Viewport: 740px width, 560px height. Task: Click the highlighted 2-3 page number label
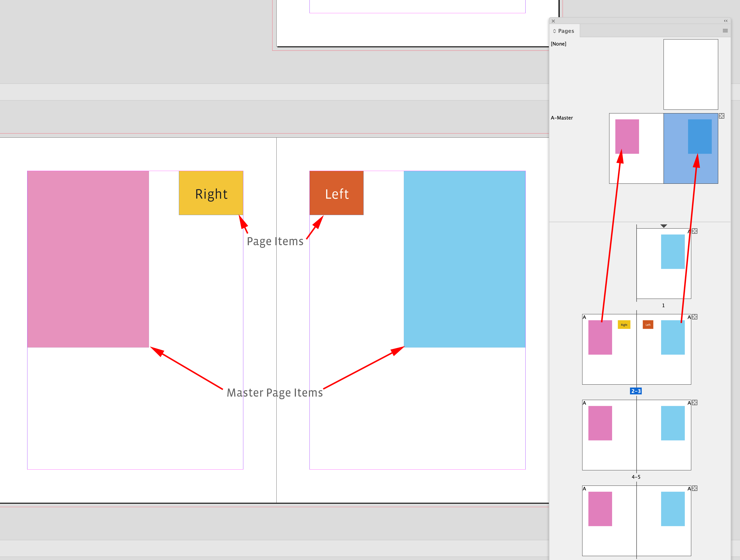(x=636, y=391)
